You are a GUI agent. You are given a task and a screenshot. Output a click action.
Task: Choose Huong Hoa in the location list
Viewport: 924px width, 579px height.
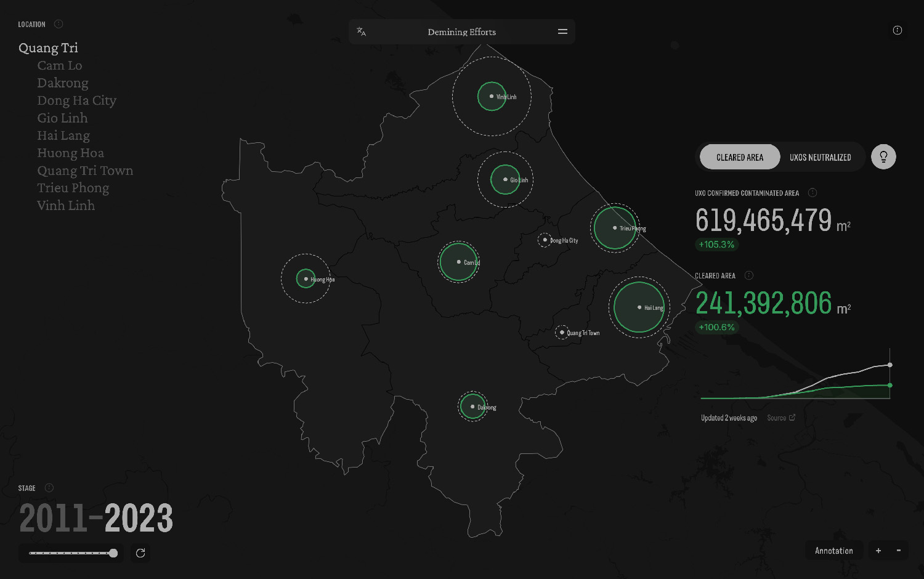click(70, 153)
